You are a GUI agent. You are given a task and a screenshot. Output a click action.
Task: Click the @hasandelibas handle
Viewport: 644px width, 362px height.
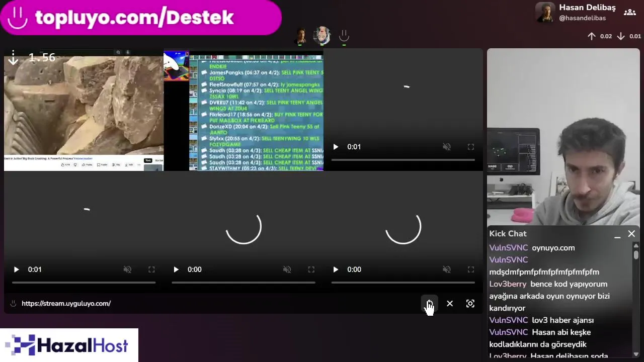coord(582,18)
